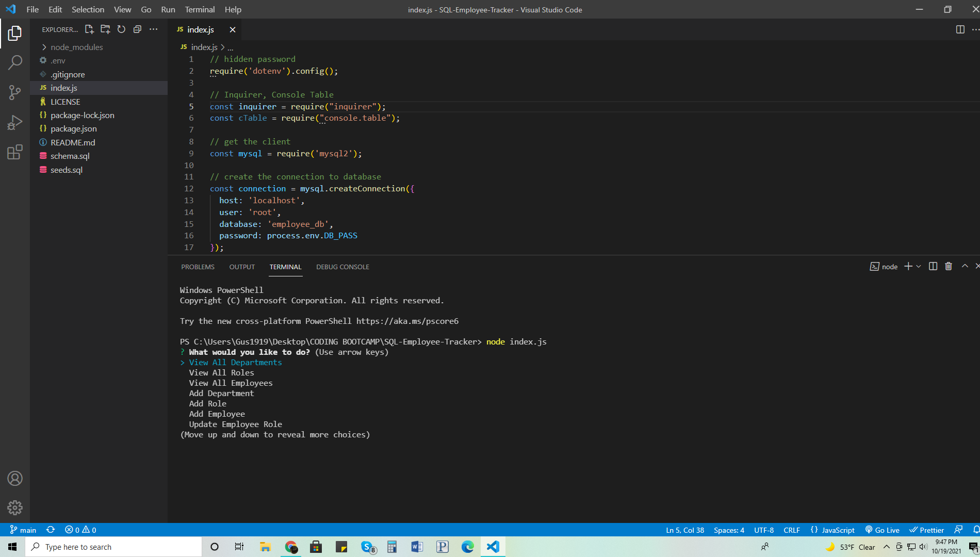Switch to the DEBUG CONSOLE tab

click(x=342, y=267)
